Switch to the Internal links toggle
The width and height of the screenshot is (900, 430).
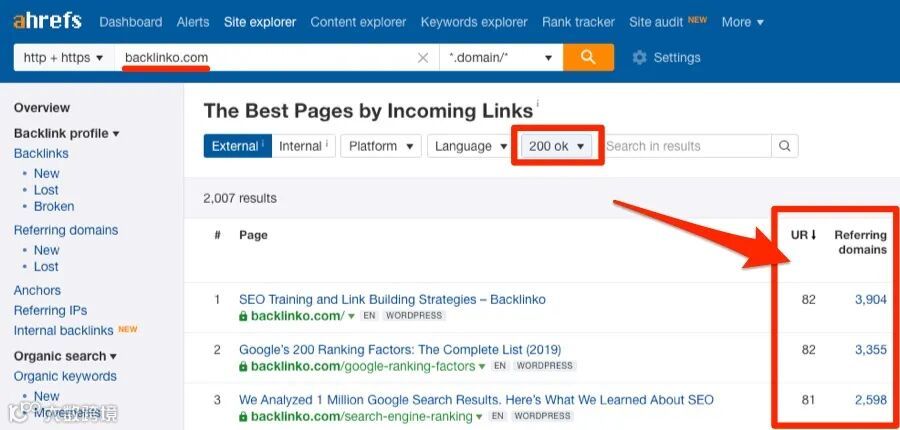point(303,146)
